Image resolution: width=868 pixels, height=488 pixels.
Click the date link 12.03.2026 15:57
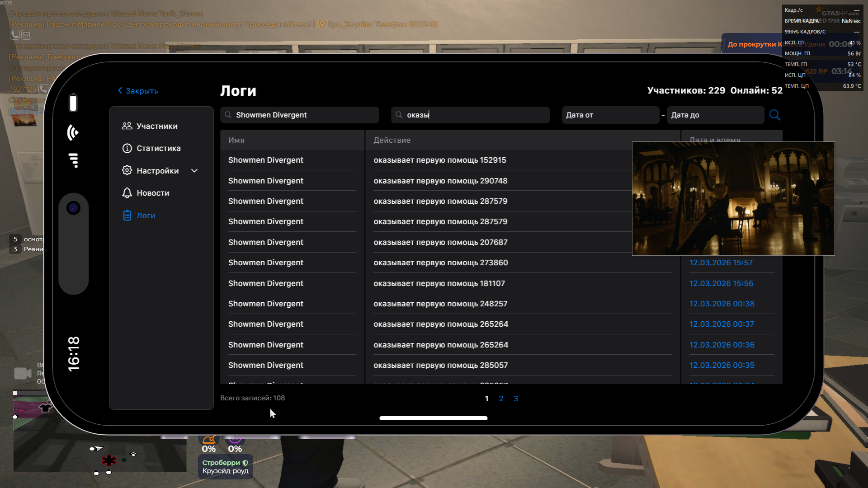click(x=721, y=263)
